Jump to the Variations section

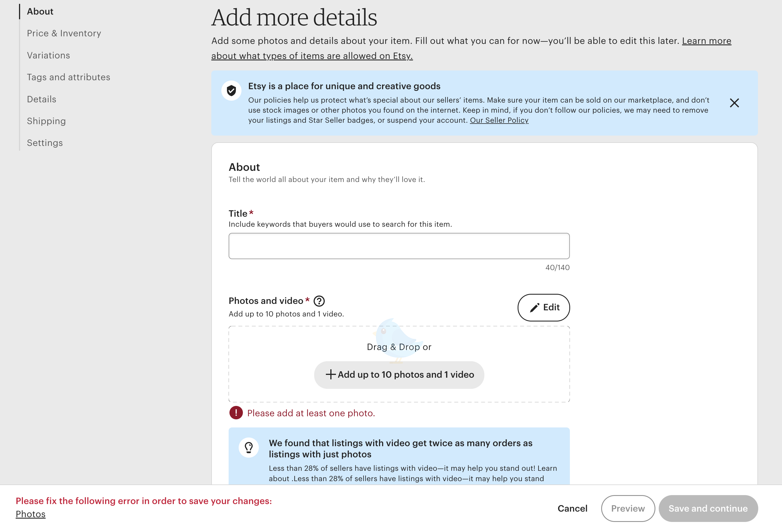(x=48, y=55)
